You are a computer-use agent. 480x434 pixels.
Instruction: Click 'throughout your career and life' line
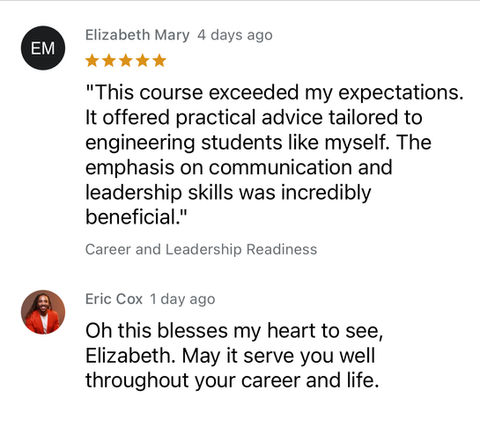232,380
